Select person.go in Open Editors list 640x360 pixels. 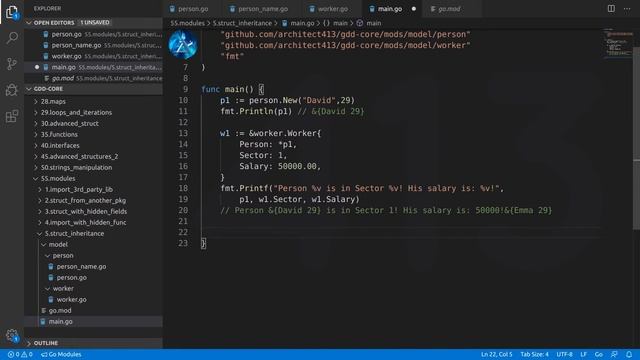(x=93, y=34)
